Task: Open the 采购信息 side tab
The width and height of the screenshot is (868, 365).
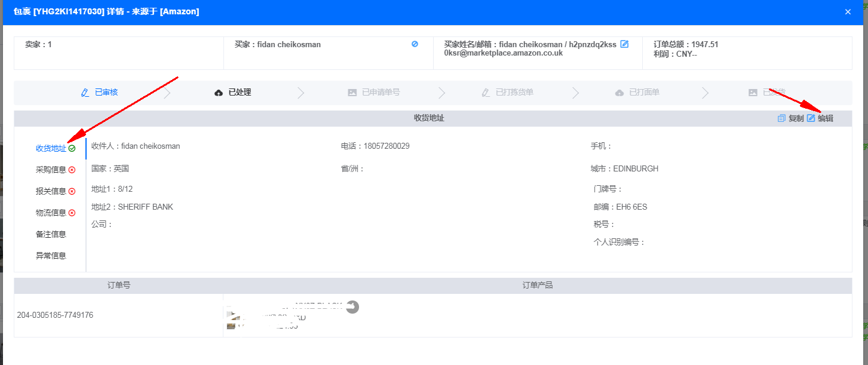Action: click(x=51, y=170)
